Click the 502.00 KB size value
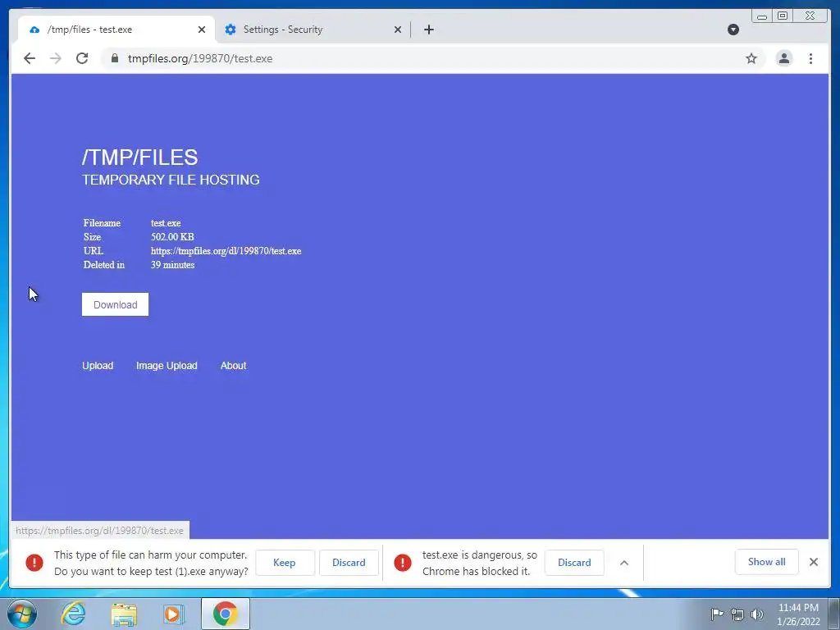Image resolution: width=840 pixels, height=630 pixels. [x=172, y=237]
